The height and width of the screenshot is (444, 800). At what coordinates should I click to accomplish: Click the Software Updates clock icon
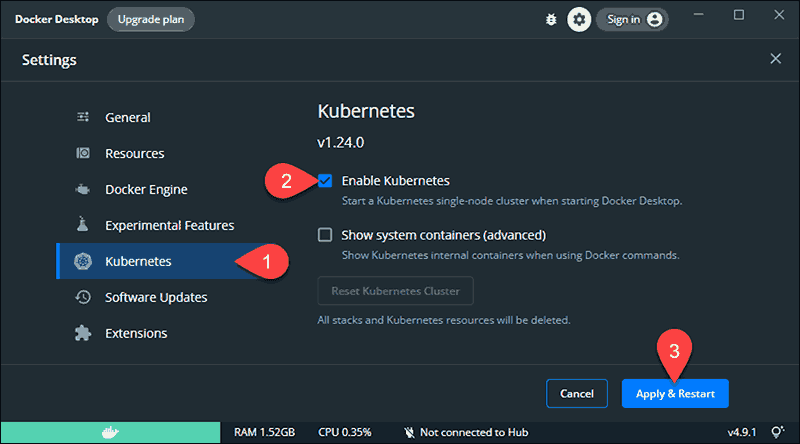[x=84, y=297]
